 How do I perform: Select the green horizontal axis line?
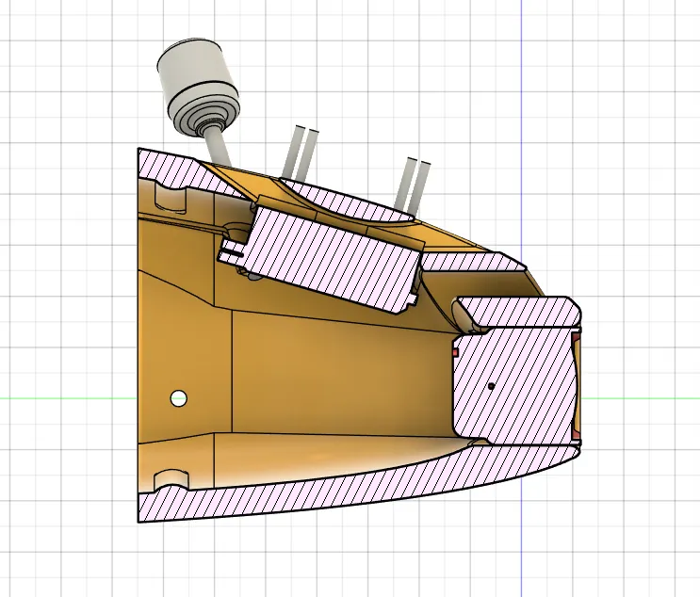coord(67,398)
